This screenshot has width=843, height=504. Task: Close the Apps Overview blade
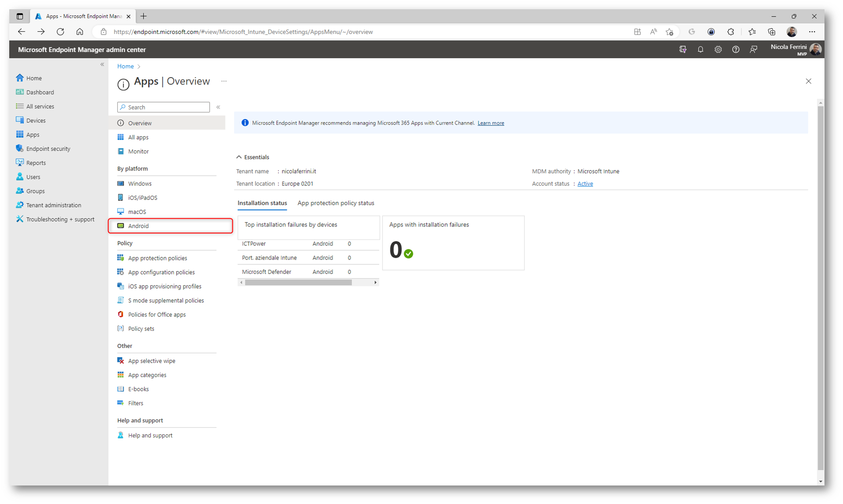click(808, 81)
